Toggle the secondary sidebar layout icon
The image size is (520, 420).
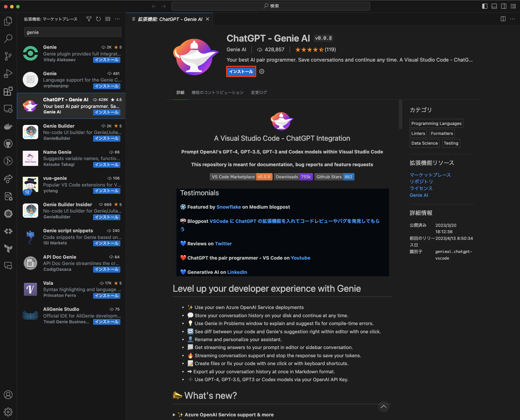504,6
